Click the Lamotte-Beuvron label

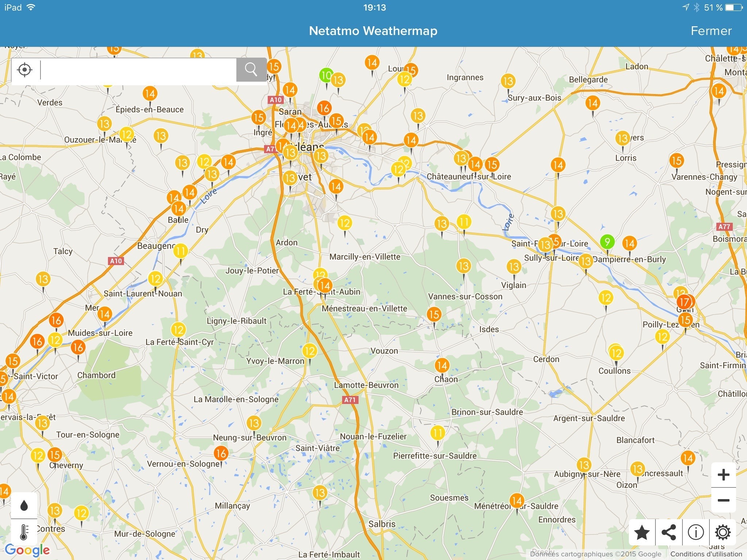click(366, 385)
